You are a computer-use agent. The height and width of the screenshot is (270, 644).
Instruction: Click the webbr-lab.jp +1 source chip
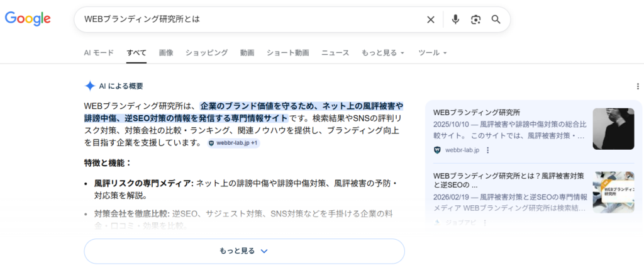[234, 143]
